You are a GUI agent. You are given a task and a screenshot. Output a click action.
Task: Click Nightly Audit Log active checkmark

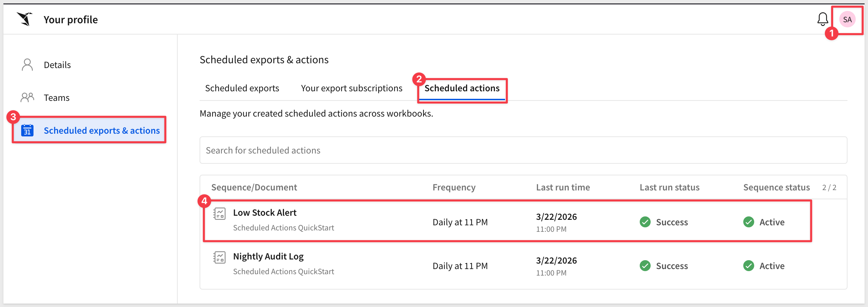(748, 266)
